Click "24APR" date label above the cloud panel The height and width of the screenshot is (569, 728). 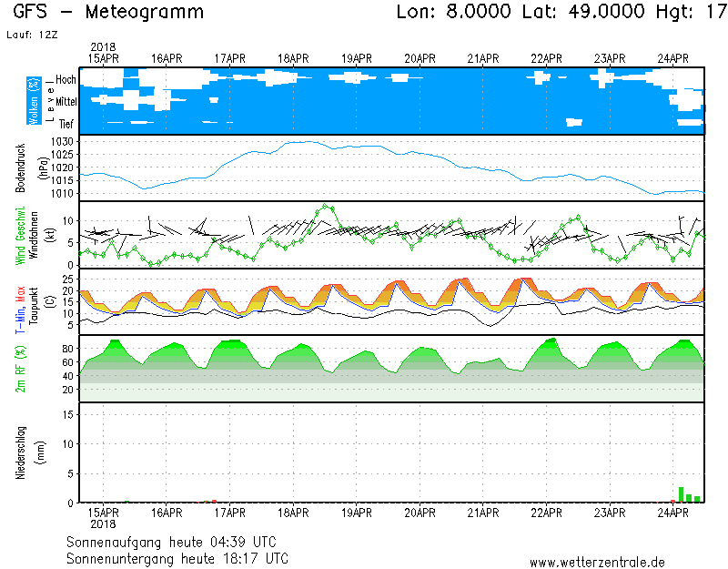[x=673, y=59]
